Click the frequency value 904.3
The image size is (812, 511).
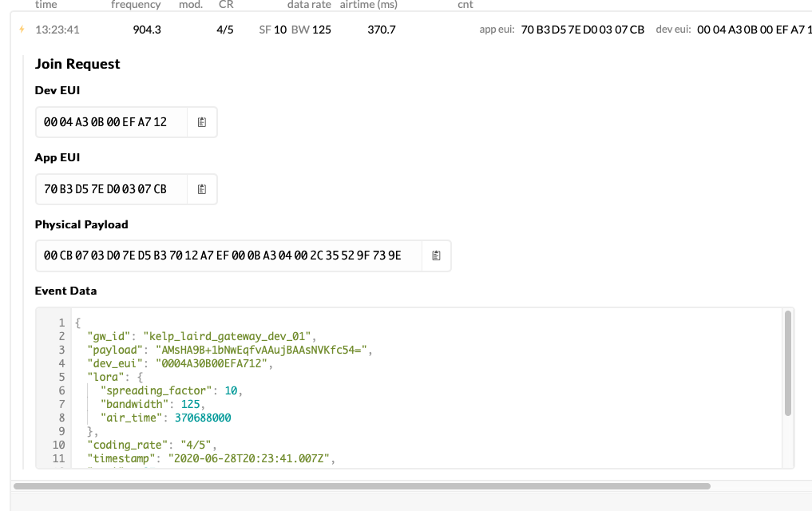(147, 30)
